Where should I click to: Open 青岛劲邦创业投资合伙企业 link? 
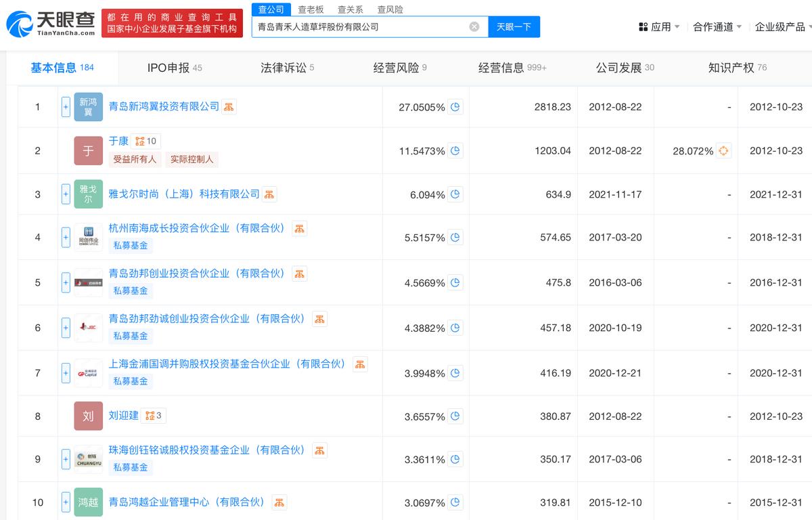point(198,274)
